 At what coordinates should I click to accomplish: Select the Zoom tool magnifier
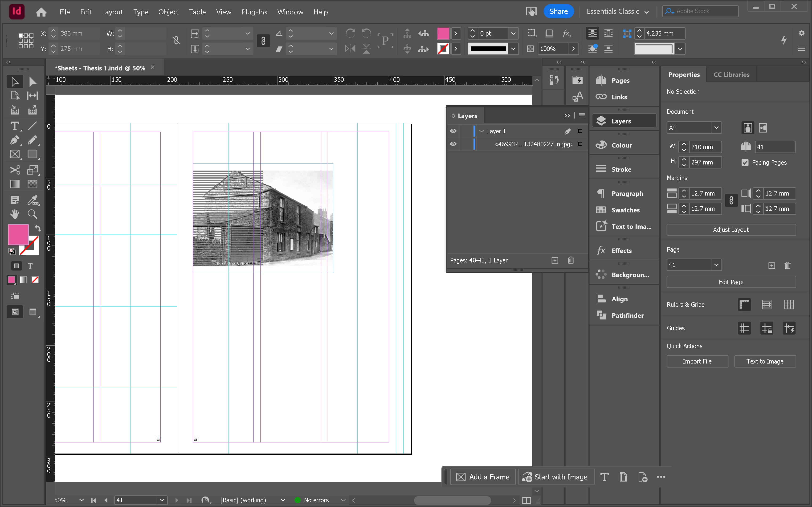[32, 214]
